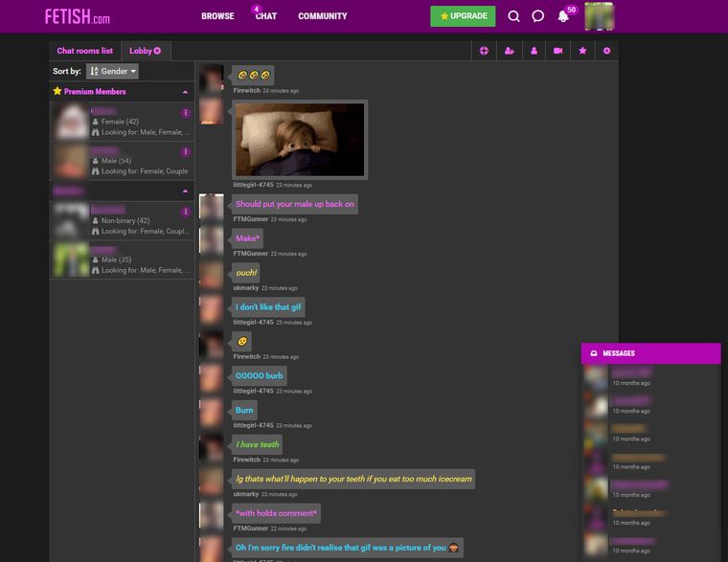Click the green Upgrade button
728x562 pixels.
coord(463,16)
